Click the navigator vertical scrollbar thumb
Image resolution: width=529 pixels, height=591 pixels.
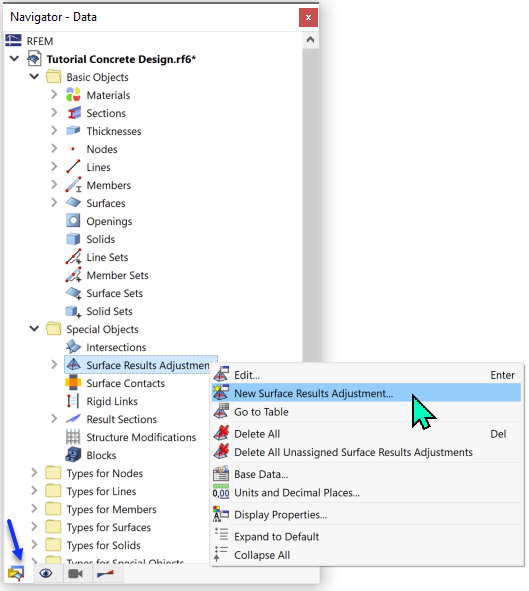click(310, 204)
